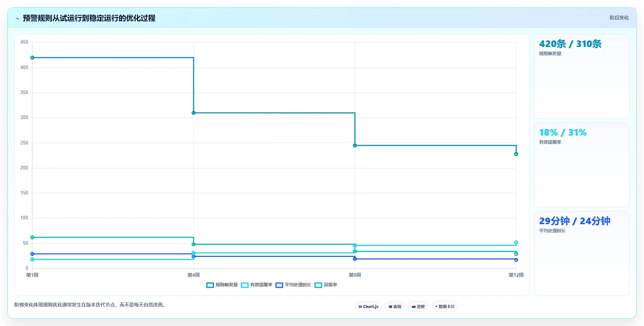The height and width of the screenshot is (326, 644).
Task: Click the 平均处理时长 caption in third card
Action: [552, 231]
